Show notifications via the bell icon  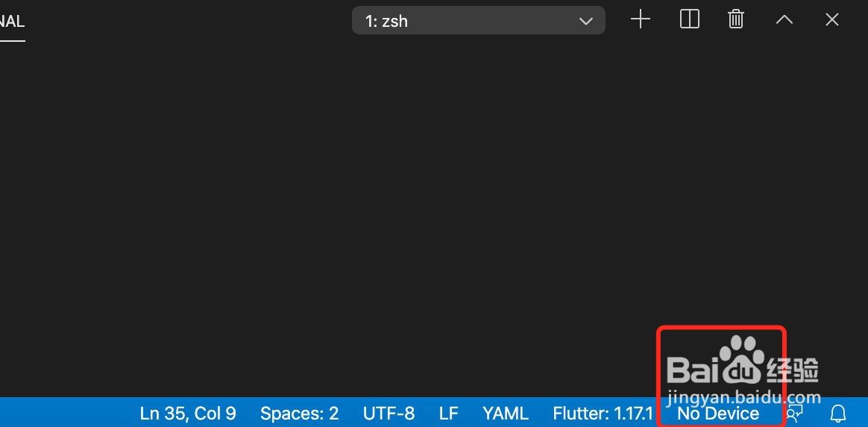(x=838, y=413)
